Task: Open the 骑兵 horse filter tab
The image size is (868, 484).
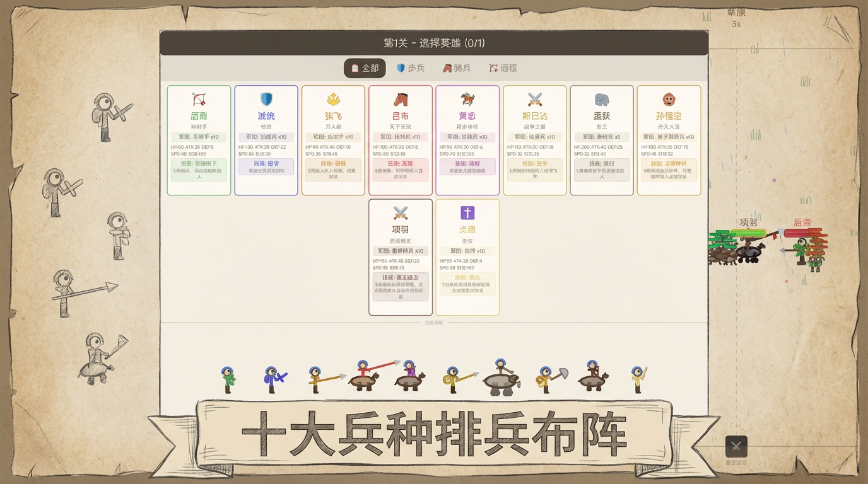Action: [x=457, y=68]
